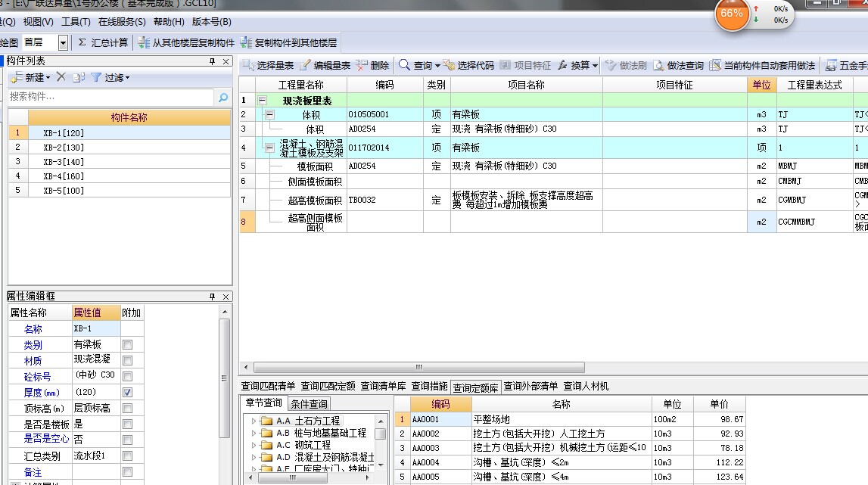
Task: Select the 条件查询 tab
Action: (x=309, y=403)
